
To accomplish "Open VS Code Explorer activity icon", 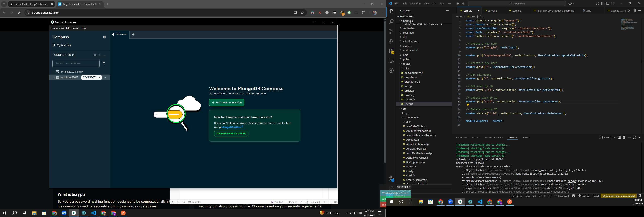I will coord(391,12).
